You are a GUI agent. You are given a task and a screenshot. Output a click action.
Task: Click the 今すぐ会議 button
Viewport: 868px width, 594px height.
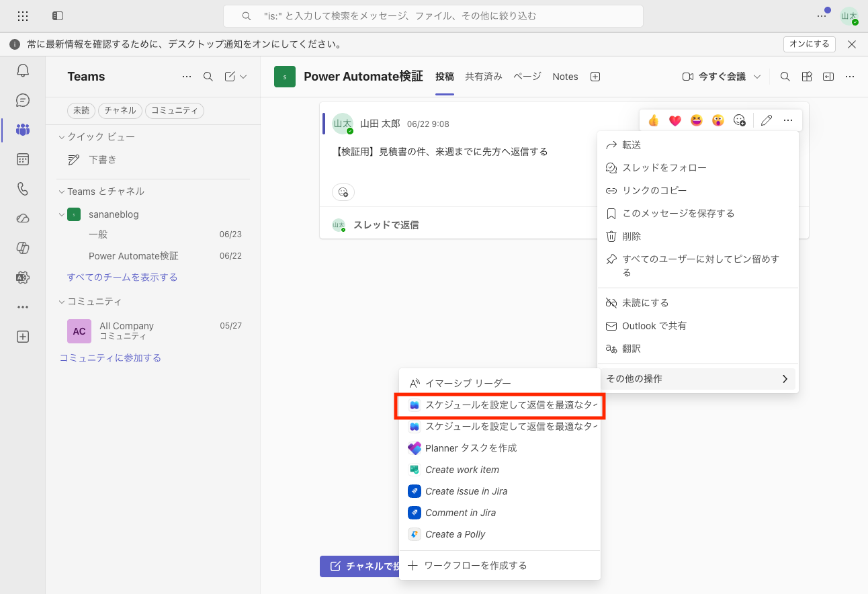pos(715,77)
